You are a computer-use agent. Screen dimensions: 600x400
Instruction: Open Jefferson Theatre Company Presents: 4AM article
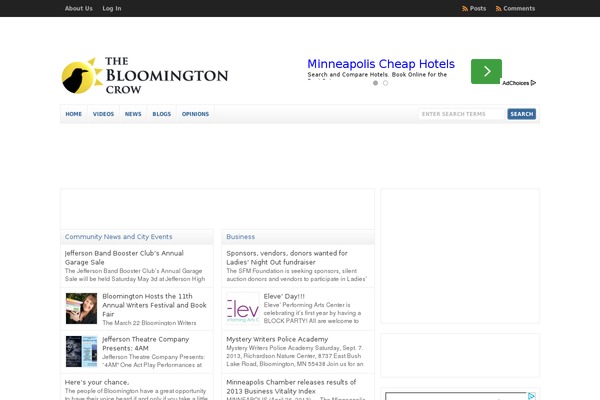145,344
